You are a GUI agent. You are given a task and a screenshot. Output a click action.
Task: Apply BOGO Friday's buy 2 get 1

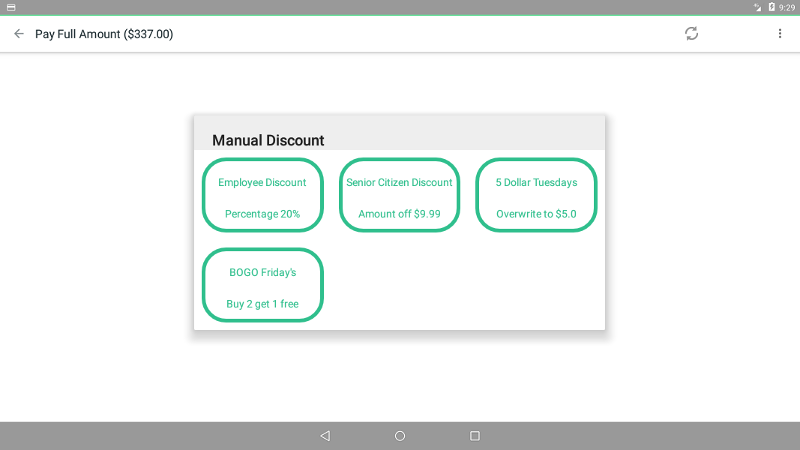[x=263, y=285]
